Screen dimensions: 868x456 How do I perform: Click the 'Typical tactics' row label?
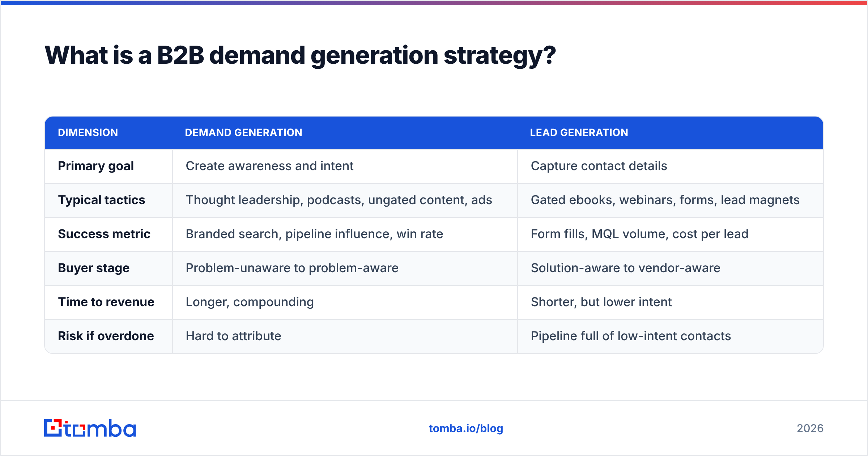(x=101, y=200)
